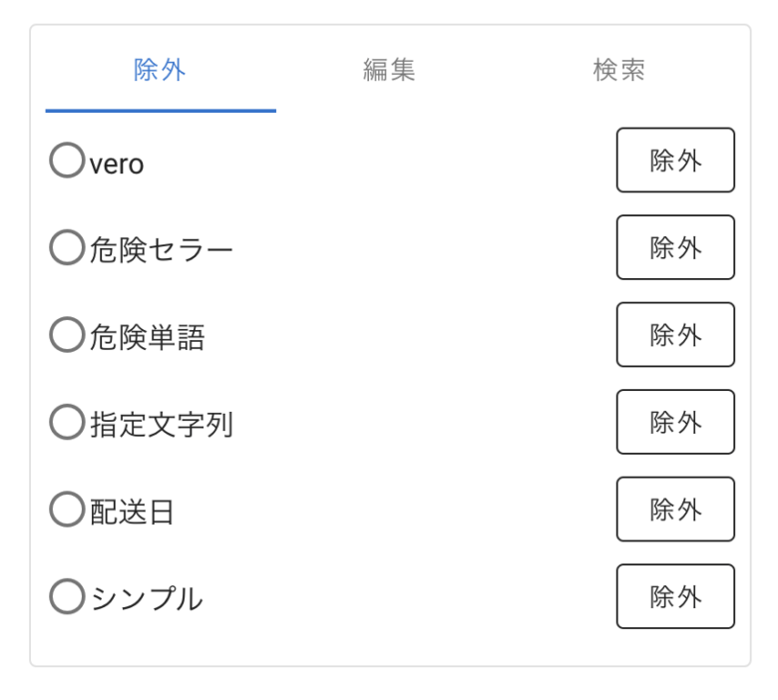Click 除外 button in シンプル row
This screenshot has height=700, width=778.
click(675, 596)
